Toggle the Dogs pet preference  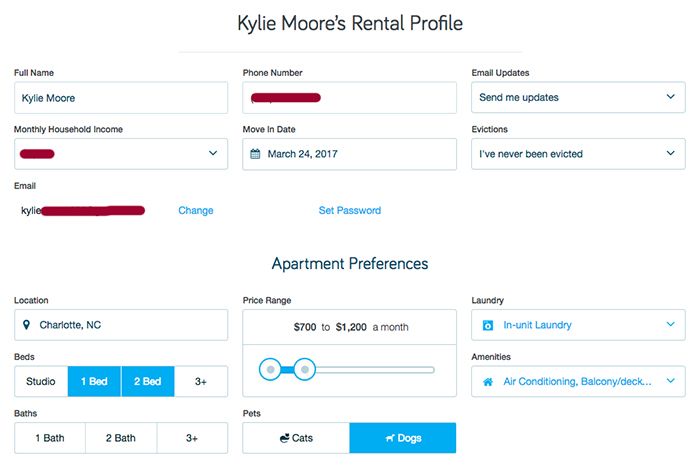point(402,438)
